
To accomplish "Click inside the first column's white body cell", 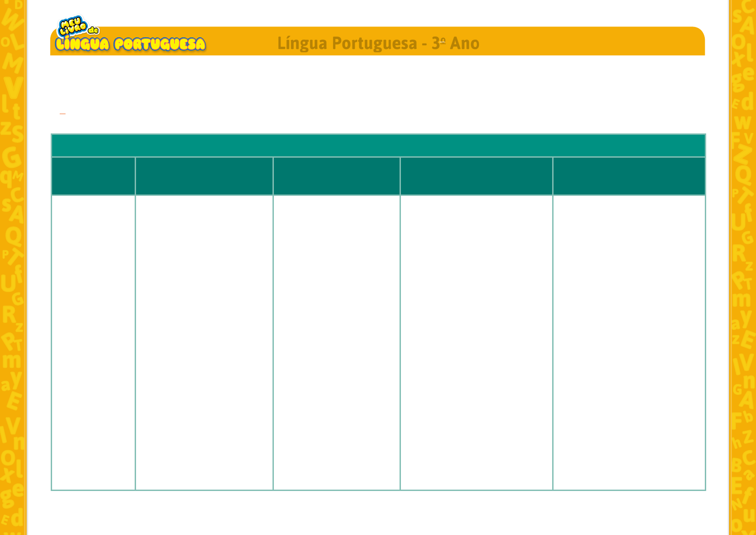I will 93,342.
